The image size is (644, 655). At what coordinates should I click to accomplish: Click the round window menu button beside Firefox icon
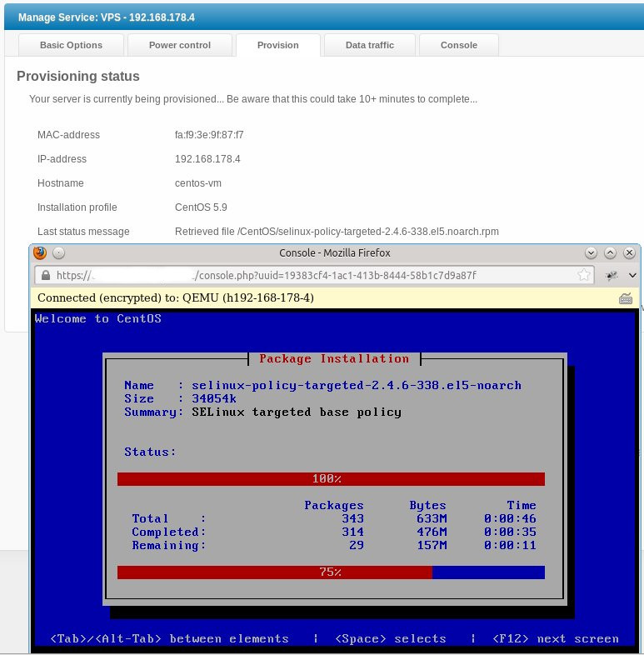pos(59,252)
